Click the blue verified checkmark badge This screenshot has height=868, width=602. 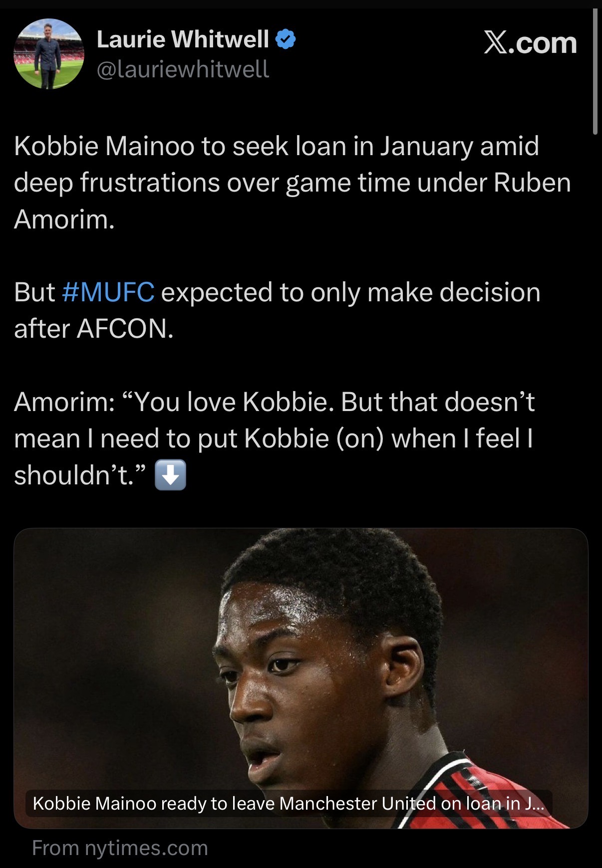click(x=286, y=39)
